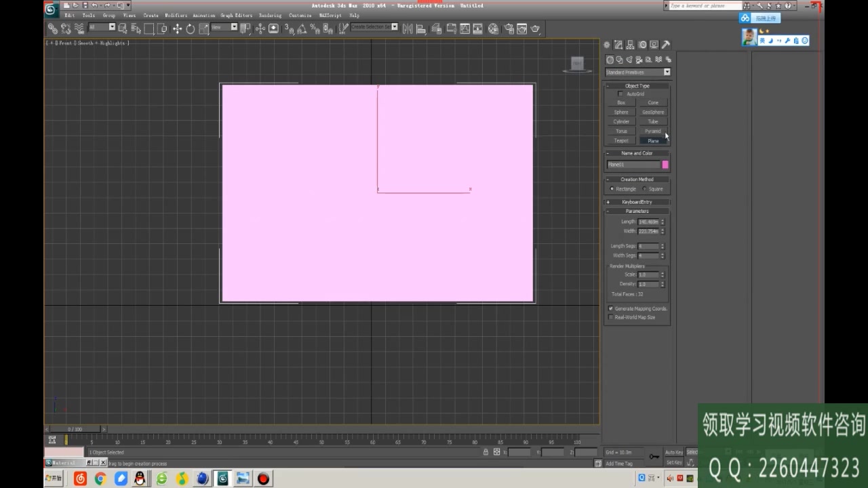This screenshot has width=868, height=488.
Task: Click the Plane01 object name field
Action: 633,165
